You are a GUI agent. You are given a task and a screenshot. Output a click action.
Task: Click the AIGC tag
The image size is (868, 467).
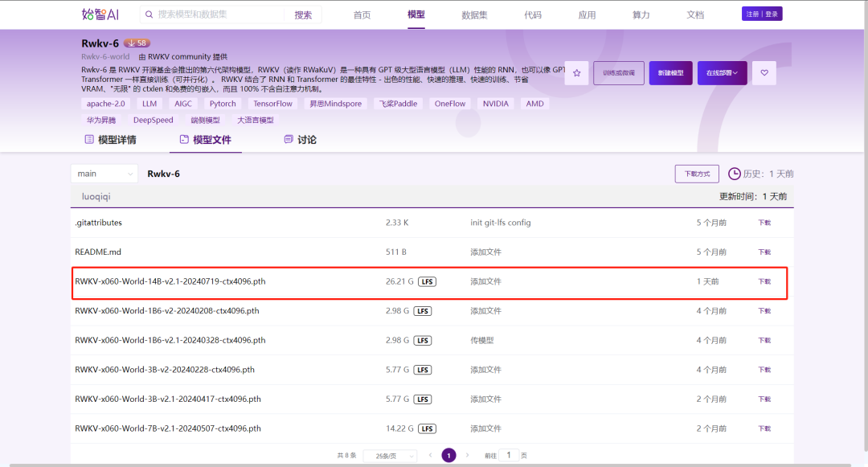pyautogui.click(x=183, y=104)
